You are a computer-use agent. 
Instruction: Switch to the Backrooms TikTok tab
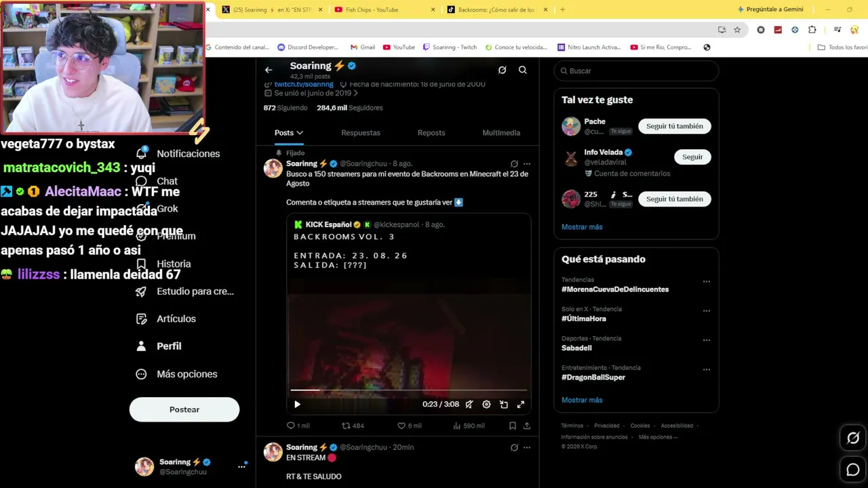[x=497, y=9]
